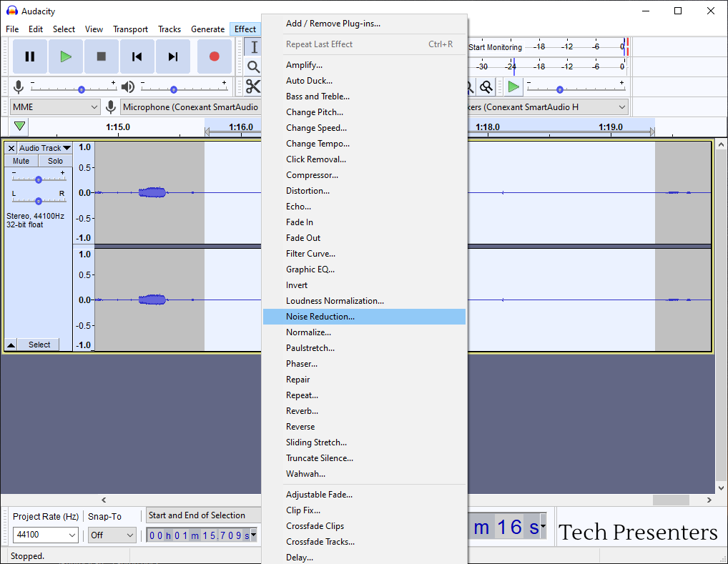Solo the Audio Track

coord(55,161)
